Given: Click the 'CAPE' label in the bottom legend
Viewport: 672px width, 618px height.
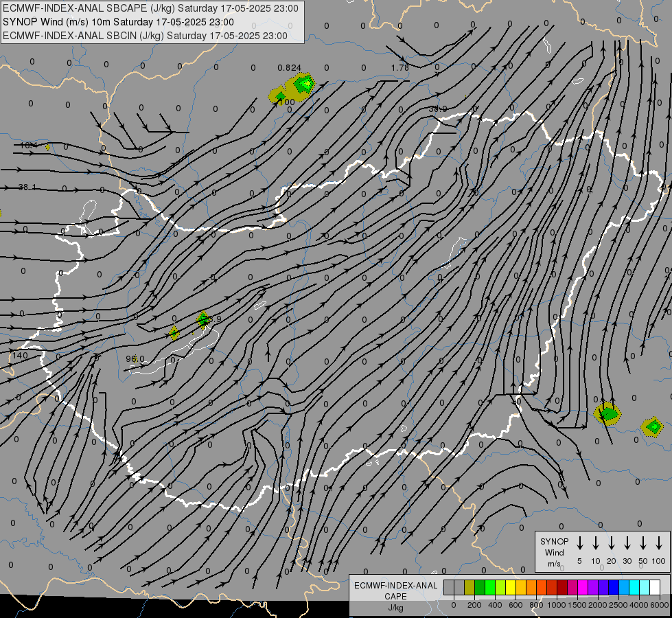Looking at the screenshot, I should (395, 597).
